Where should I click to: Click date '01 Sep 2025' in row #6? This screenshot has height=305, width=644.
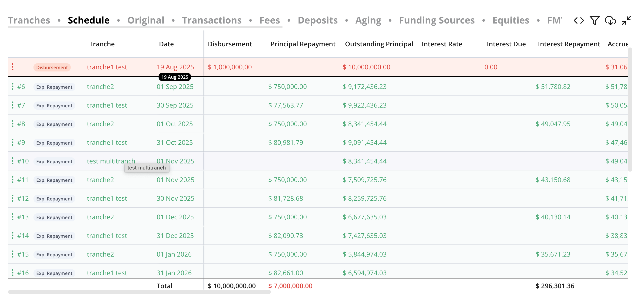[x=175, y=87]
